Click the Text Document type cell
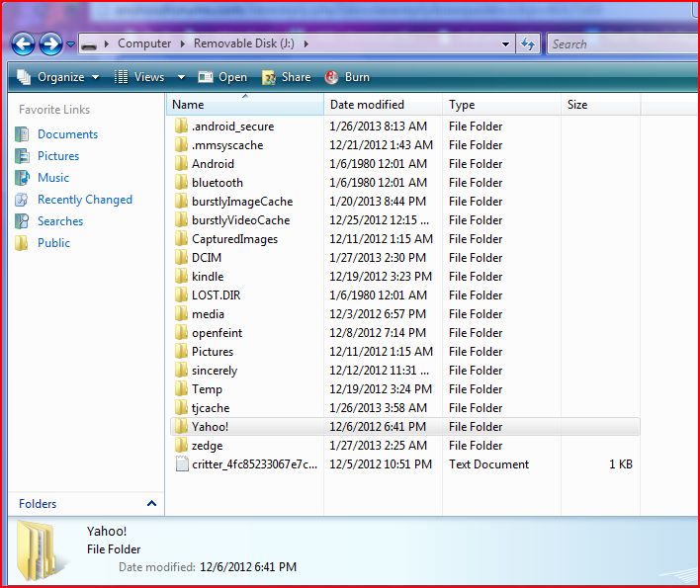 pos(488,464)
